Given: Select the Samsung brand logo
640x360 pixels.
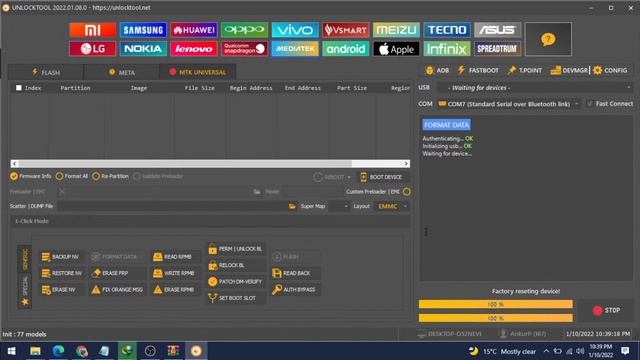Looking at the screenshot, I should point(143,30).
